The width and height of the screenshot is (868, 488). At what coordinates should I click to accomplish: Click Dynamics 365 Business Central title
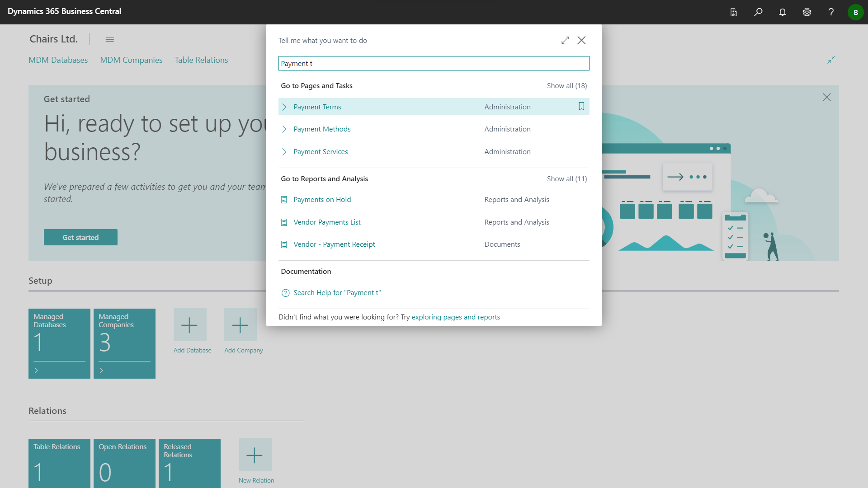click(x=65, y=11)
